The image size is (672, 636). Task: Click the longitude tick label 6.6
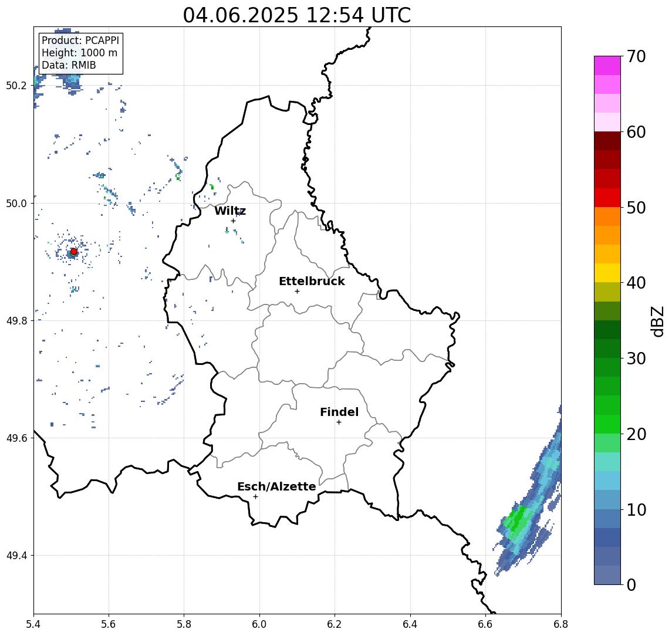[x=485, y=624]
